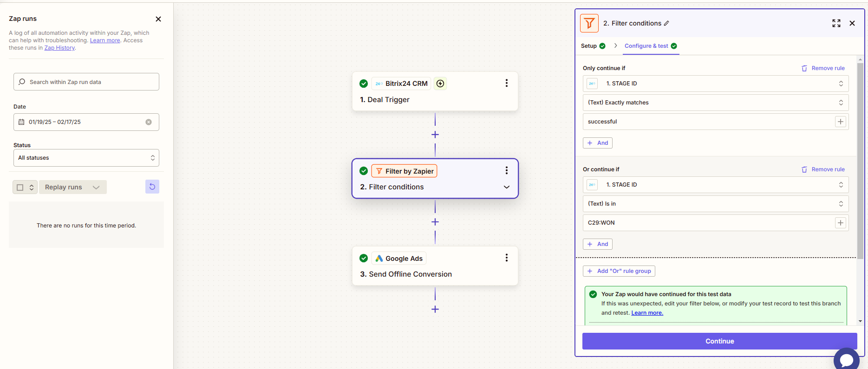
Task: Click Add "Or" rule group button
Action: coord(619,271)
